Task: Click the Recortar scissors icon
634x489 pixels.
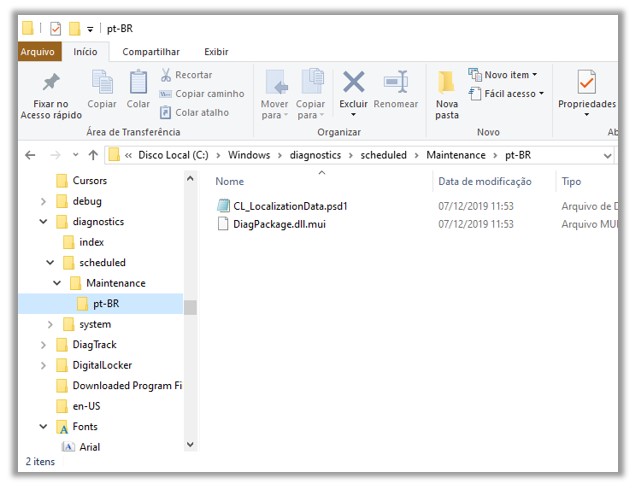Action: click(166, 75)
